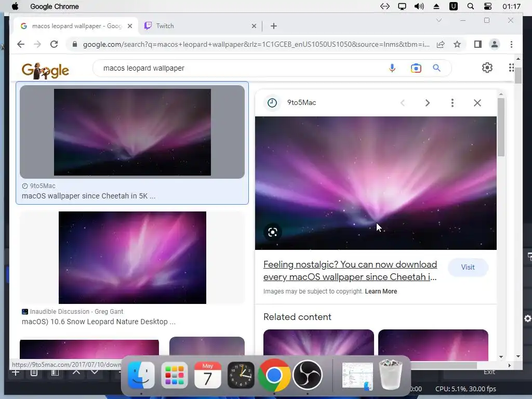
Task: Click the preview panel scrollbar thumb
Action: click(x=501, y=127)
